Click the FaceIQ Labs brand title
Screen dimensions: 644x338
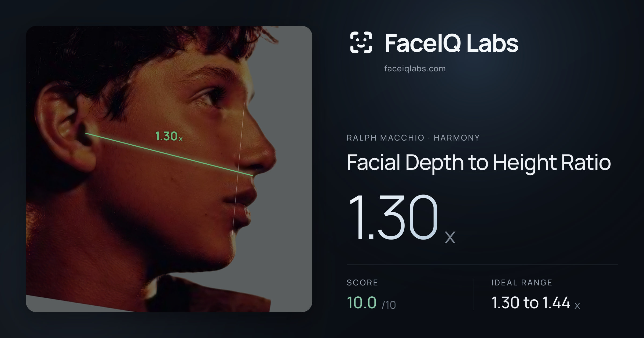click(x=451, y=43)
